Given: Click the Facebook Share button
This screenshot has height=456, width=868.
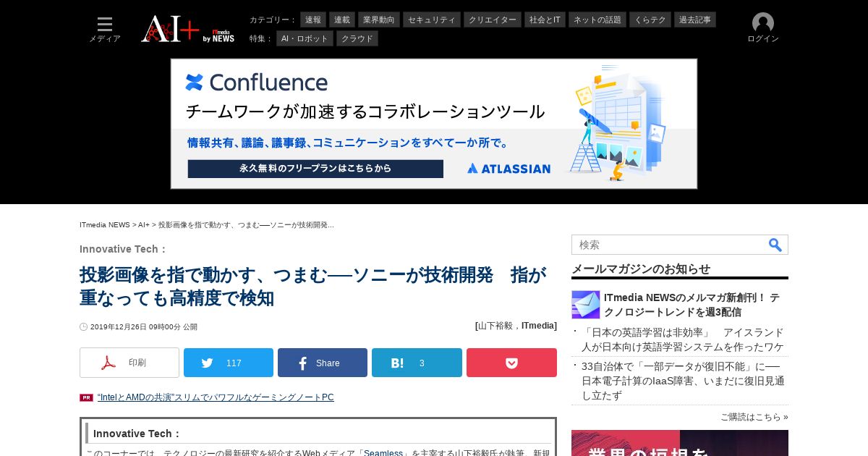Looking at the screenshot, I should pos(323,363).
